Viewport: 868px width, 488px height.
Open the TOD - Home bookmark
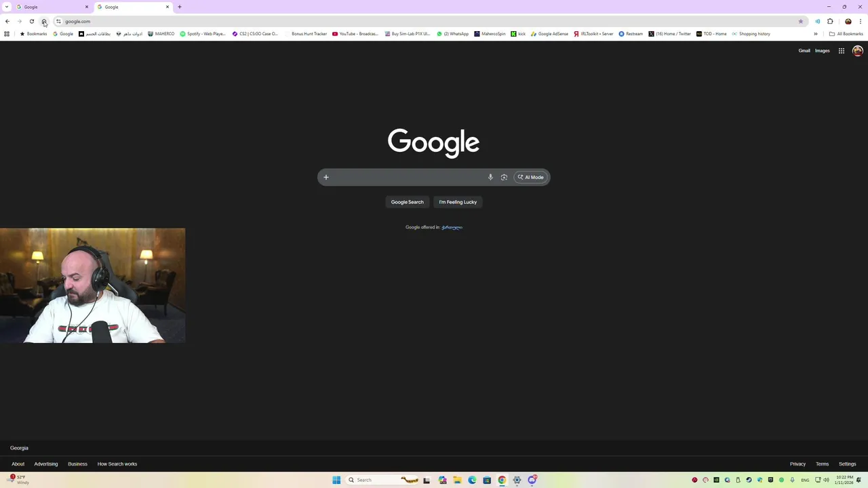coord(711,34)
